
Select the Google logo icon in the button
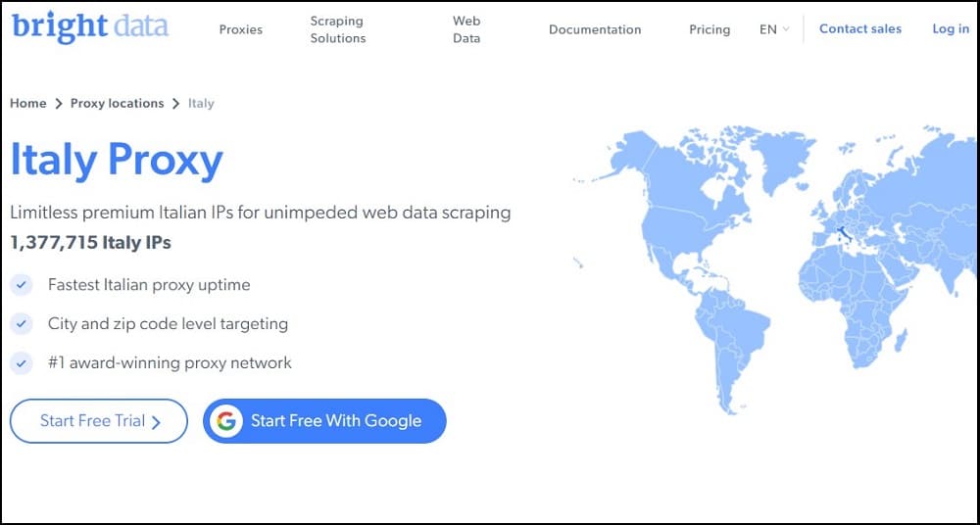[x=226, y=421]
